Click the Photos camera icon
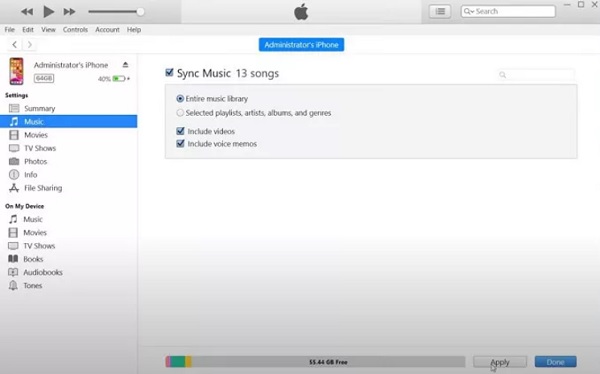The image size is (600, 374). coord(14,161)
